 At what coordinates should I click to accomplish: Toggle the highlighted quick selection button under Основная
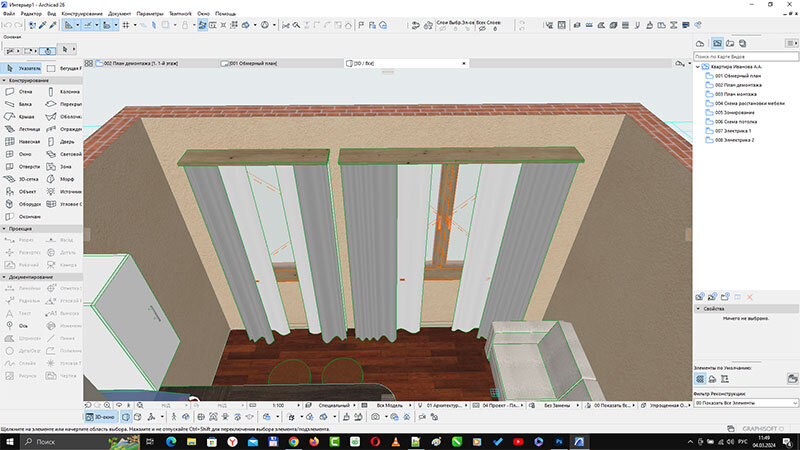pyautogui.click(x=47, y=51)
